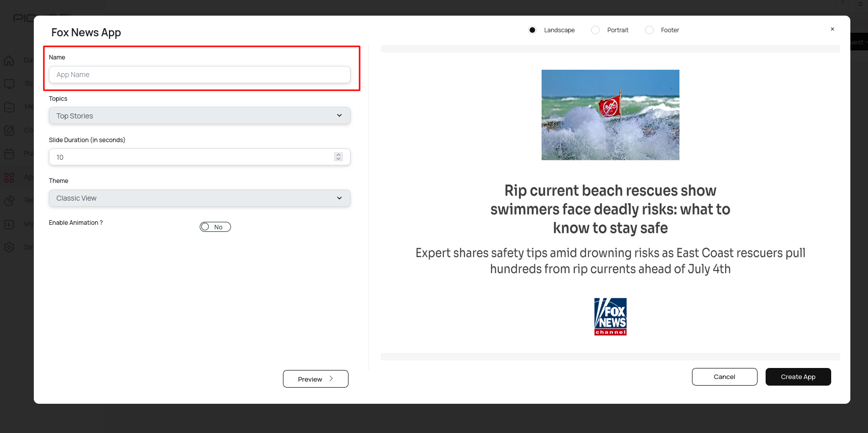Click the settings gear icon in sidebar
868x433 pixels.
pyautogui.click(x=9, y=247)
